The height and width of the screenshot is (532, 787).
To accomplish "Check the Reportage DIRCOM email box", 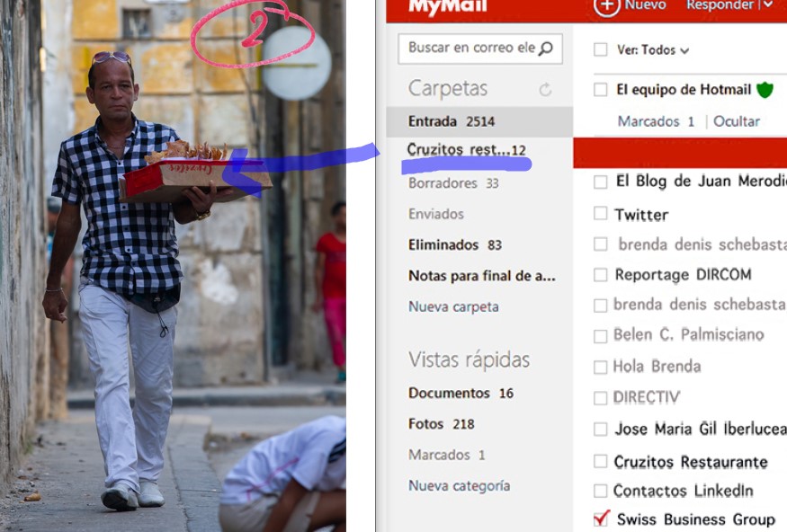I will [x=600, y=275].
